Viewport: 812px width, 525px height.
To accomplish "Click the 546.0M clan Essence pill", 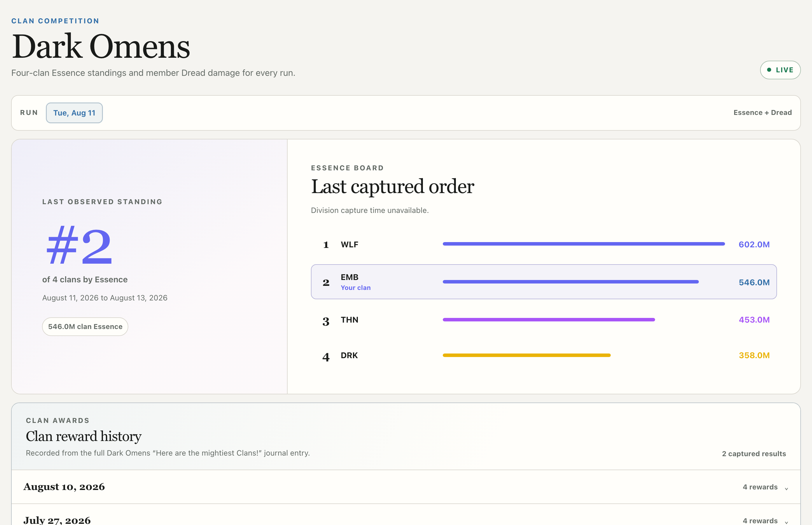I will point(85,327).
